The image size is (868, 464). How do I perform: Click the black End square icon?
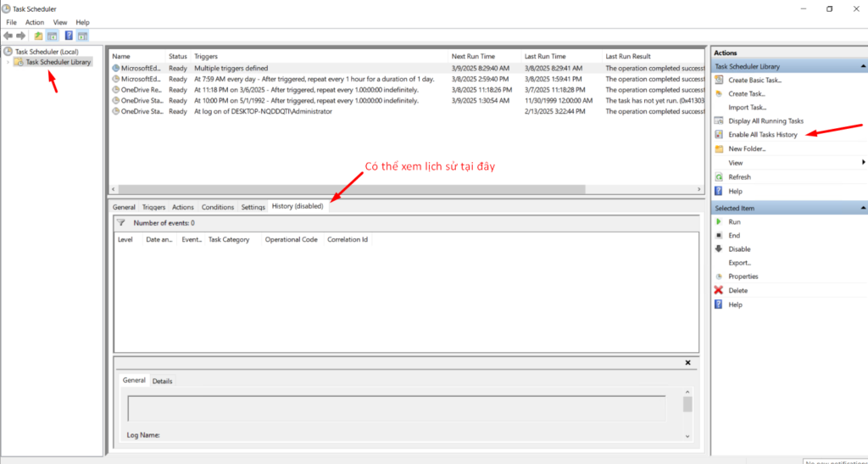(x=719, y=235)
